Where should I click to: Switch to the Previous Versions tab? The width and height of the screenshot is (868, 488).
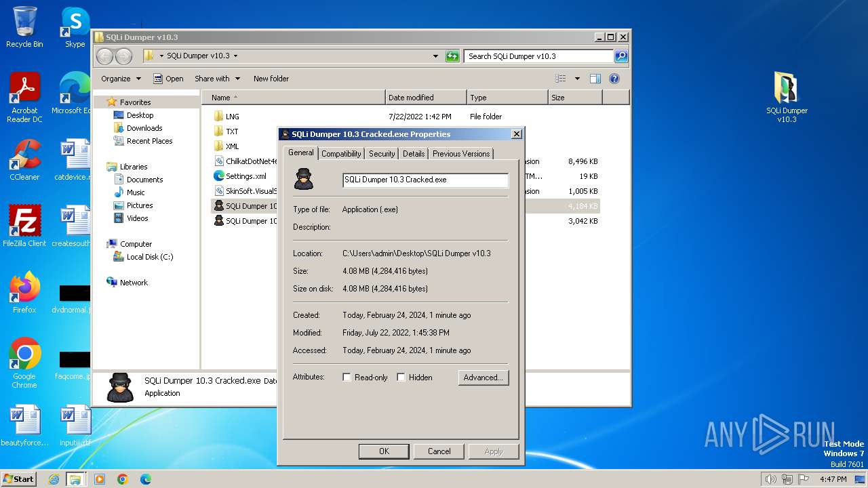pyautogui.click(x=461, y=154)
